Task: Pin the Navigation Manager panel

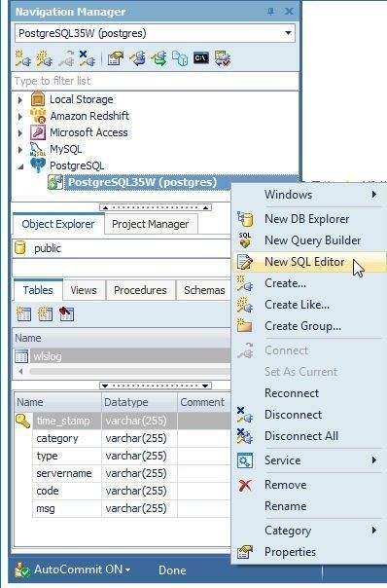Action: tap(270, 12)
